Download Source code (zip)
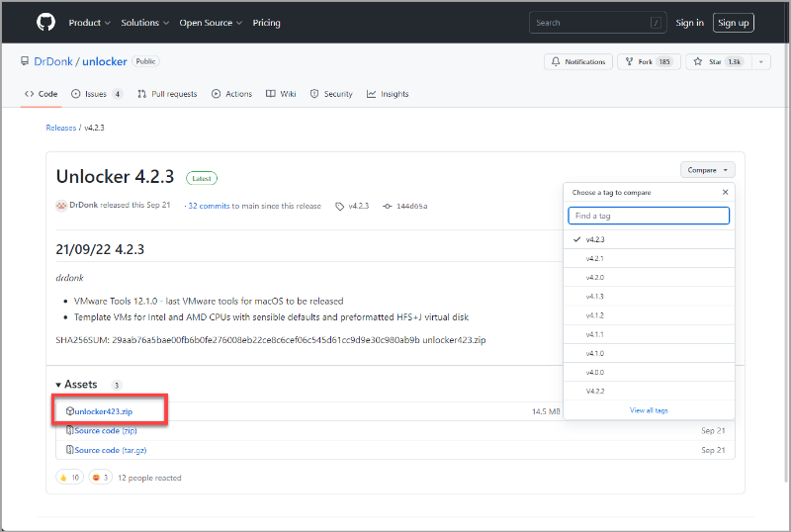This screenshot has height=532, width=791. (x=106, y=430)
